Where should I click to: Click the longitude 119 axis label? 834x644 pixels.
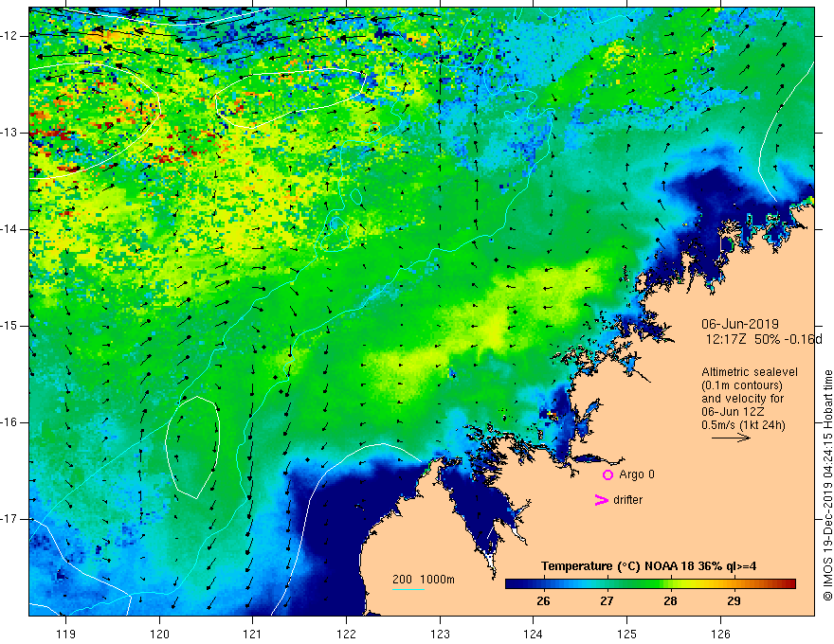point(66,634)
